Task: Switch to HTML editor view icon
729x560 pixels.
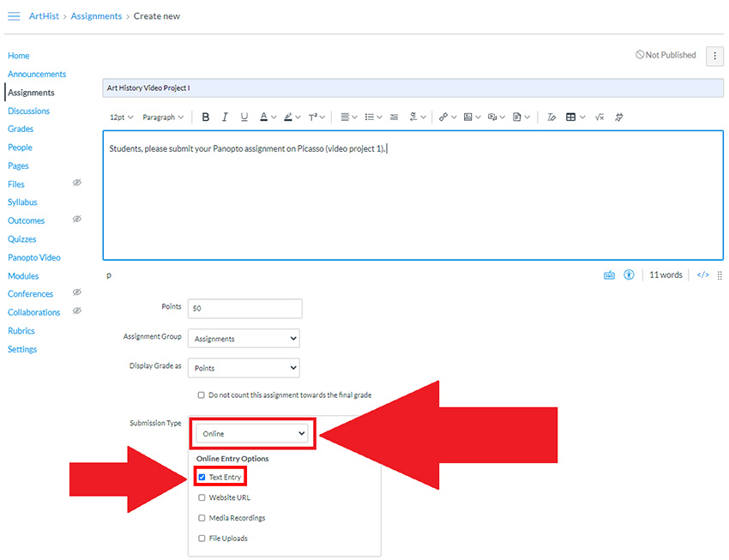Action: pos(703,275)
